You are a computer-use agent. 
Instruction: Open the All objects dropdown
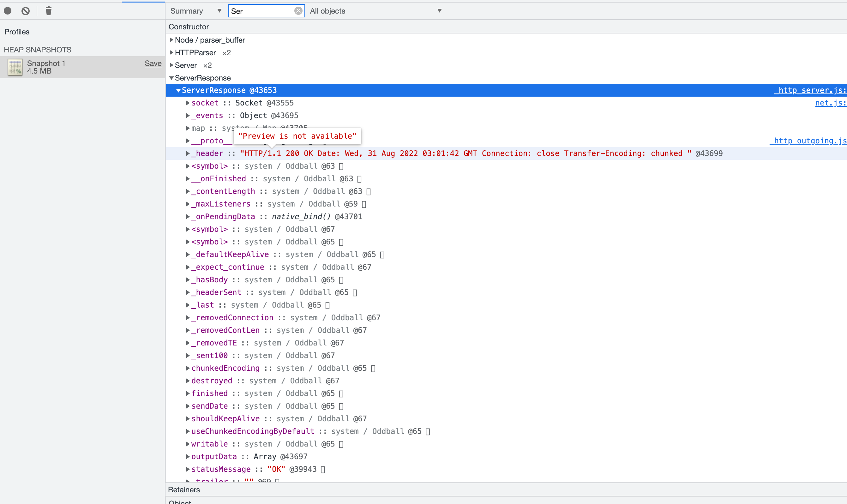(x=375, y=11)
